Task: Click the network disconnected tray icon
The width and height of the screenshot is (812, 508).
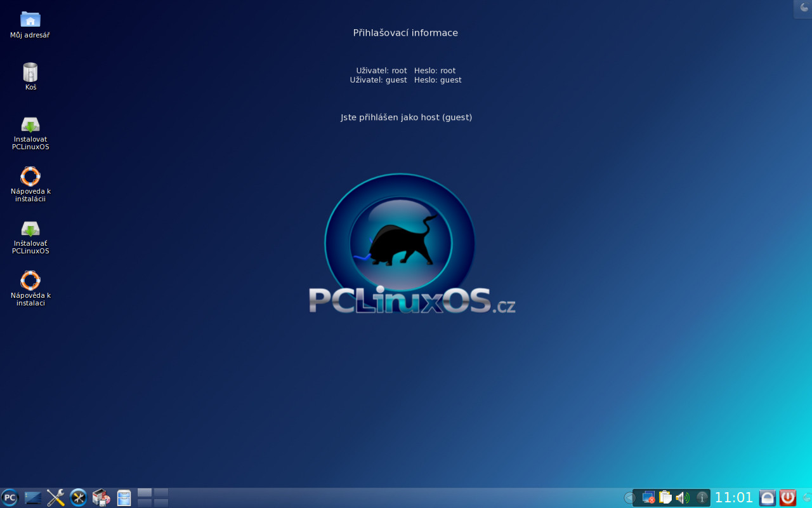Action: pyautogui.click(x=648, y=498)
